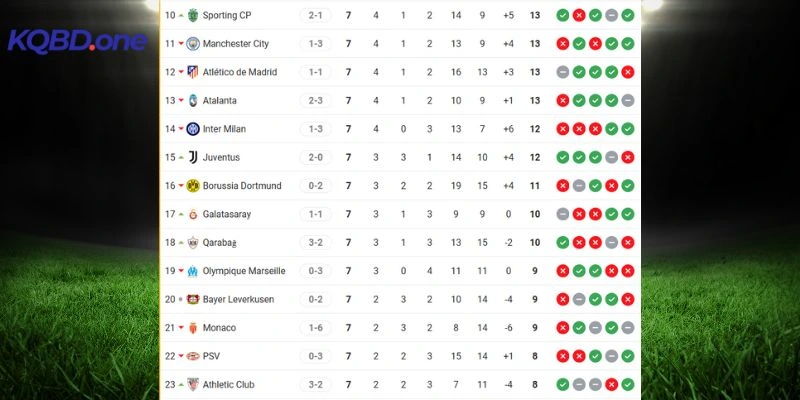Click the Olympique Marseille club logo
The height and width of the screenshot is (400, 800).
(193, 271)
